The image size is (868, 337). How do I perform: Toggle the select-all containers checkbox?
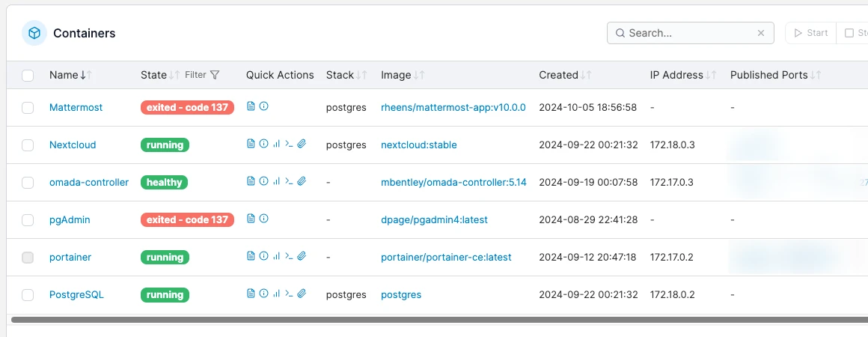pyautogui.click(x=28, y=75)
